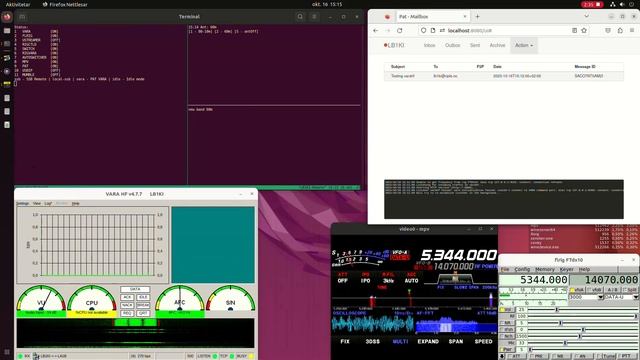Click the VARA waterfall display

tap(135, 333)
